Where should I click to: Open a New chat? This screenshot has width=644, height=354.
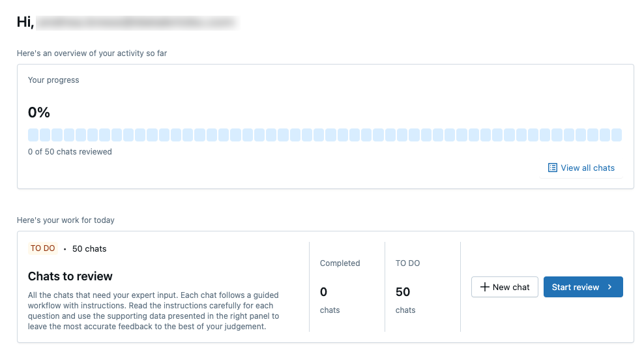pyautogui.click(x=505, y=287)
